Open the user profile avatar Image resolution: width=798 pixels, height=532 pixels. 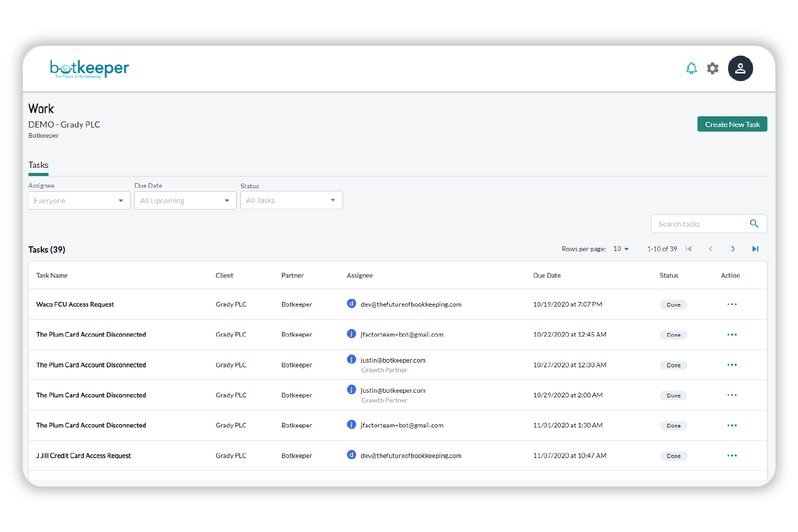740,68
